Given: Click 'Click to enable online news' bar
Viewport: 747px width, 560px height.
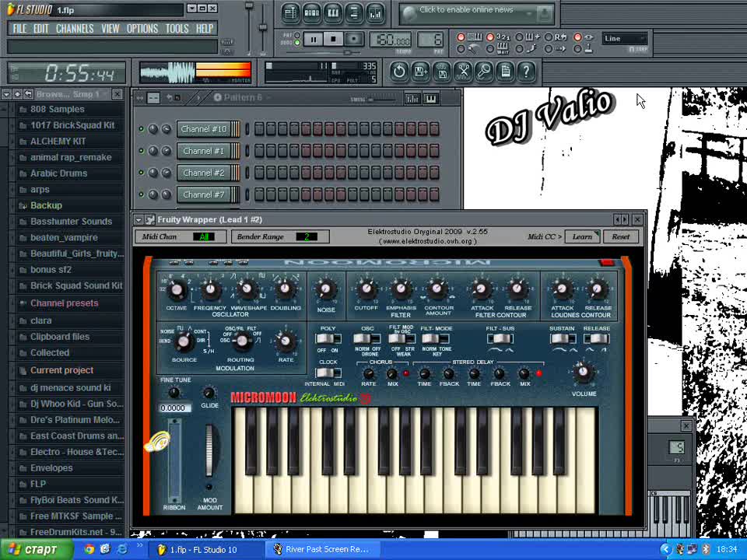Looking at the screenshot, I should (x=476, y=13).
